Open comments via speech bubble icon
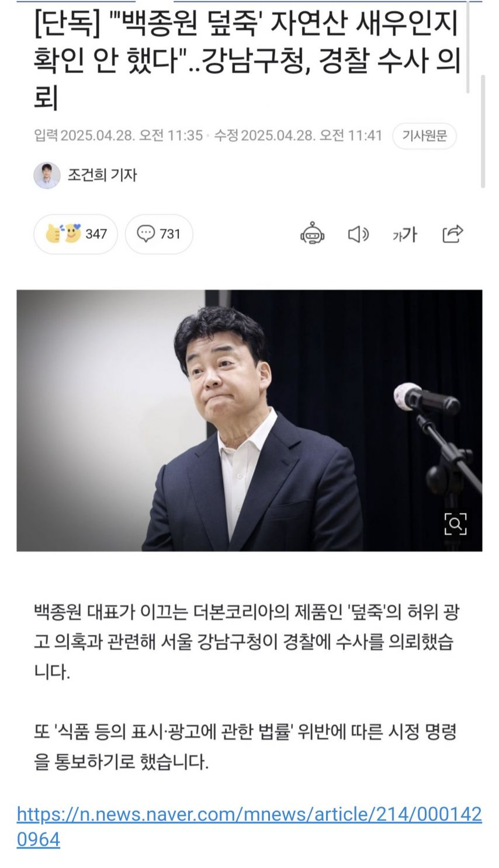Image resolution: width=499 pixels, height=868 pixels. coord(145,233)
